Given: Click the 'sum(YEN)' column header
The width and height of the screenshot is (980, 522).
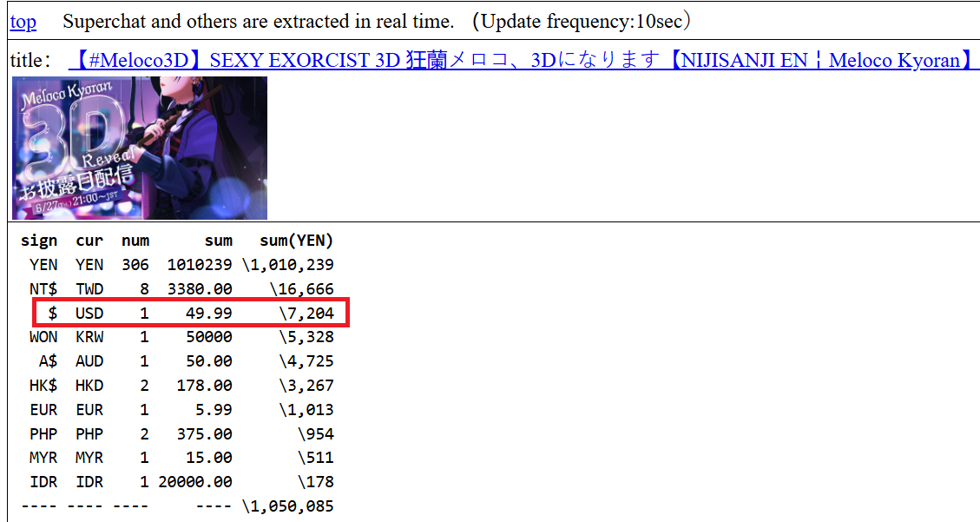Looking at the screenshot, I should (296, 241).
